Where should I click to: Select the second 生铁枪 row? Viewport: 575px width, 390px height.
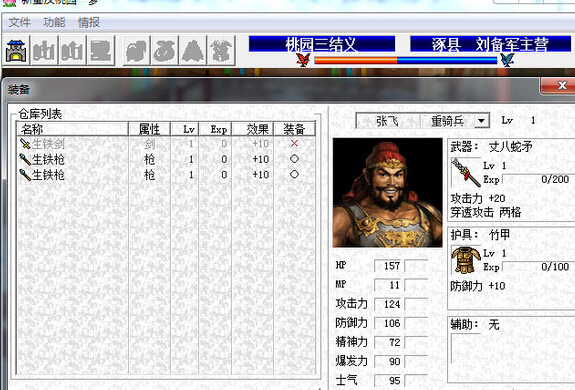[x=166, y=174]
